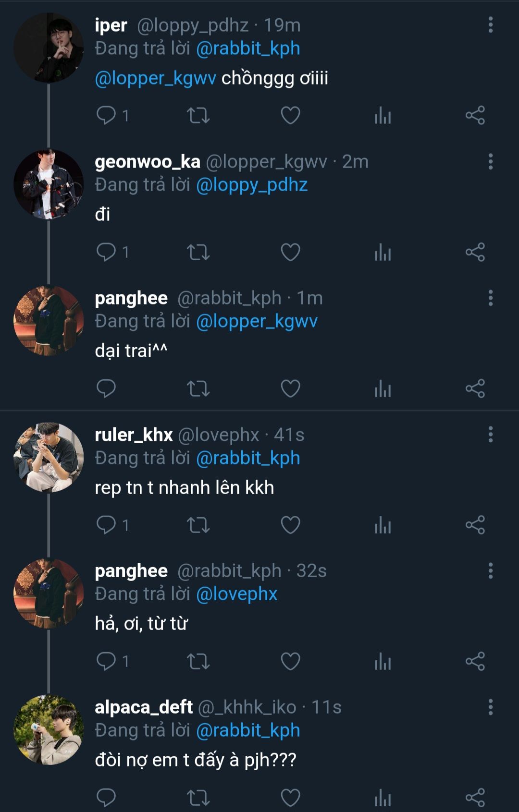Screen dimensions: 519x812
Task: Reply to alpaca_deft's tweet about pjh
Action: [x=106, y=798]
